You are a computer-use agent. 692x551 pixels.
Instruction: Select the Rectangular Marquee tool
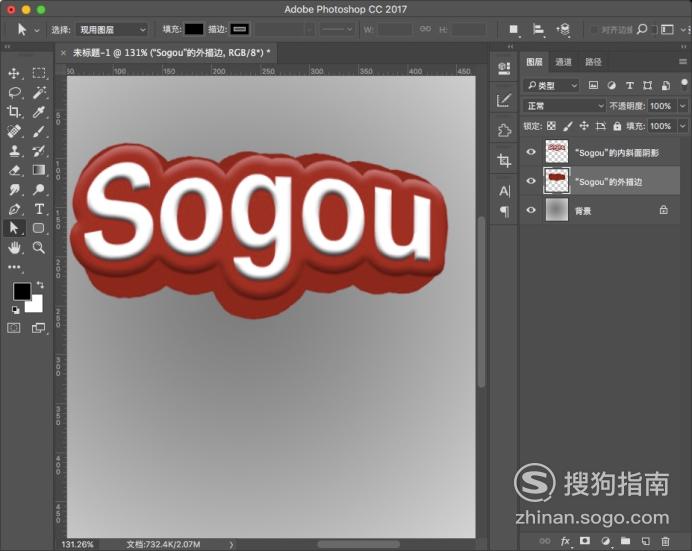tap(39, 73)
